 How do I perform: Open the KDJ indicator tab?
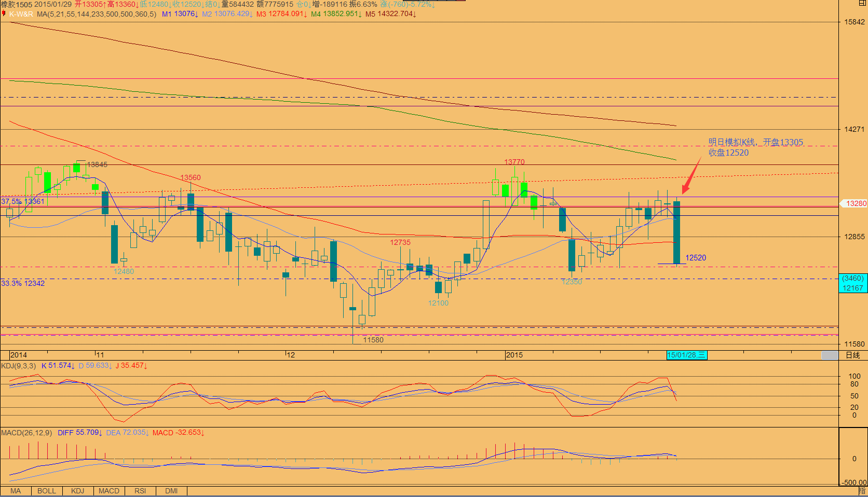click(78, 491)
